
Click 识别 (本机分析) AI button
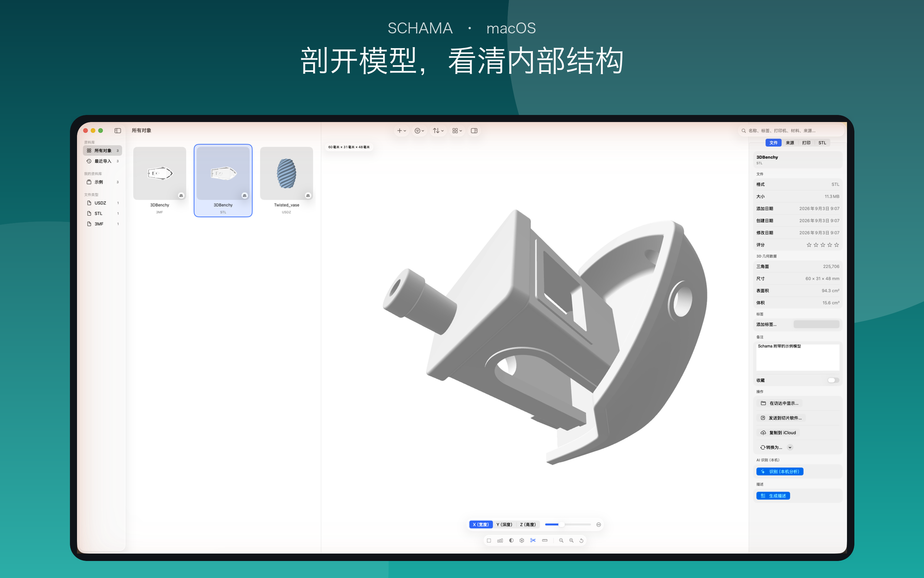[780, 472]
